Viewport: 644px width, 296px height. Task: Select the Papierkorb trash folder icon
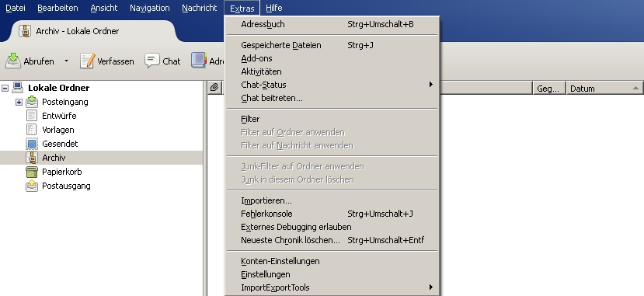tap(32, 172)
